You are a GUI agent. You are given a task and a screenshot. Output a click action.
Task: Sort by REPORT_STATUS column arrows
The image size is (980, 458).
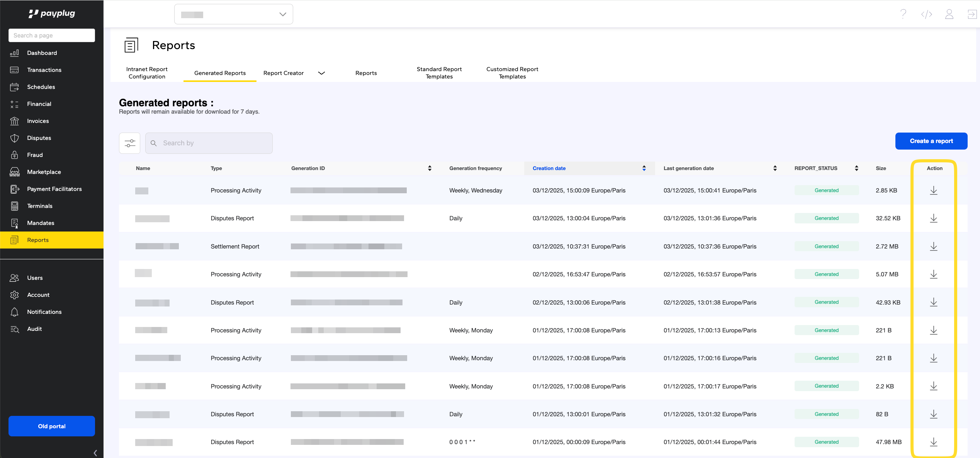pyautogui.click(x=856, y=168)
